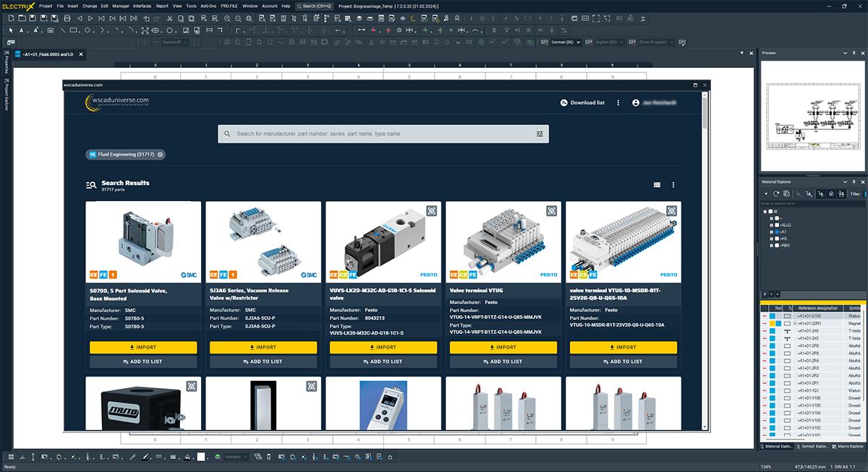Click the new document icon in the toolbar
The height and width of the screenshot is (472, 868).
pos(11,18)
